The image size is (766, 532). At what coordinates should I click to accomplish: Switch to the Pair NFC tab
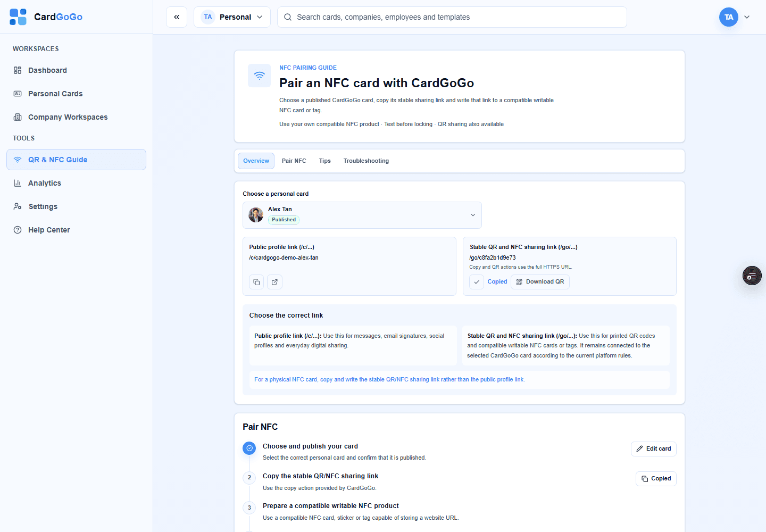294,161
